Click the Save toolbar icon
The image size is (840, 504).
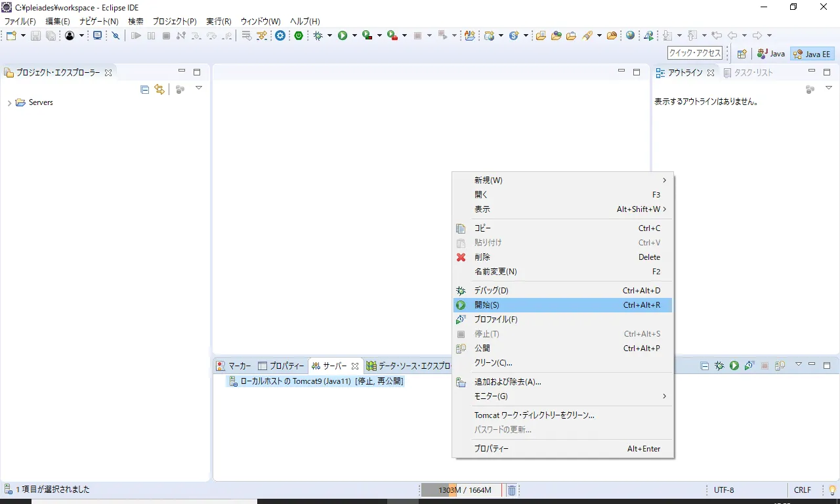click(x=36, y=35)
